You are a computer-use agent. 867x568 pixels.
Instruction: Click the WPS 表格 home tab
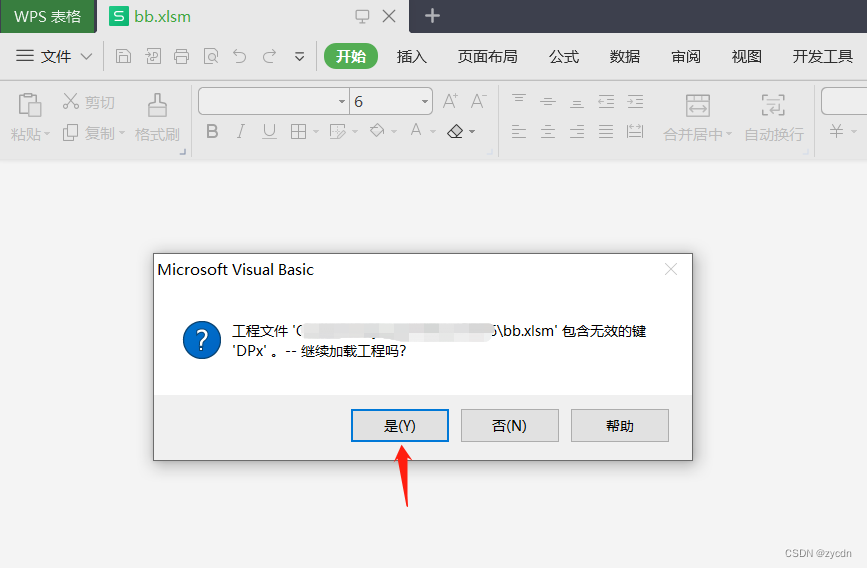48,17
